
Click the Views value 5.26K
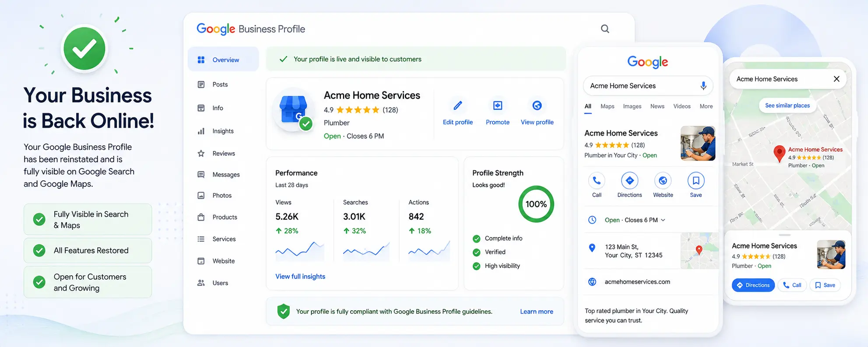click(x=287, y=217)
